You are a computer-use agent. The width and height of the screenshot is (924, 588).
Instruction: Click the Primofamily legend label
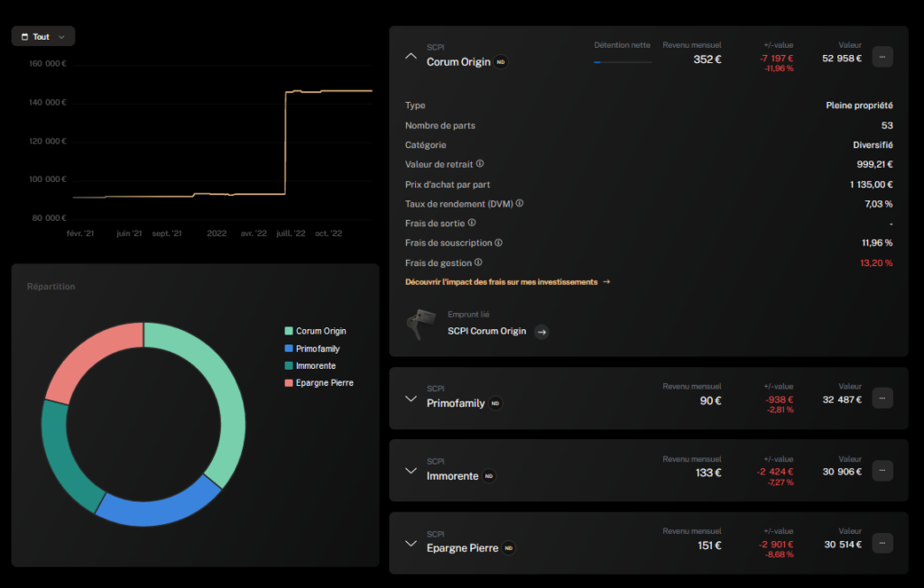pos(318,349)
